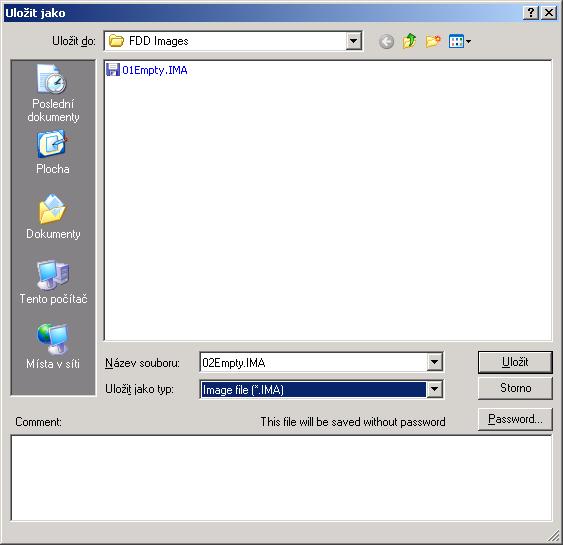The width and height of the screenshot is (563, 545).
Task: Open Místa v síti network places
Action: click(x=53, y=346)
